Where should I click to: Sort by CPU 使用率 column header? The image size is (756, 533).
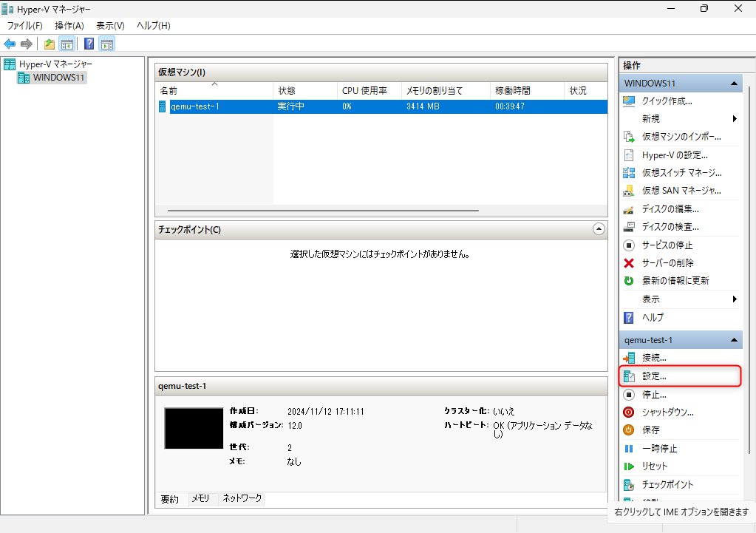pyautogui.click(x=370, y=90)
